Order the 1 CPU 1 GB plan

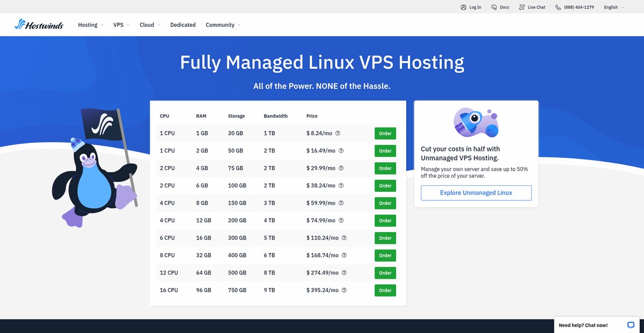pos(385,133)
